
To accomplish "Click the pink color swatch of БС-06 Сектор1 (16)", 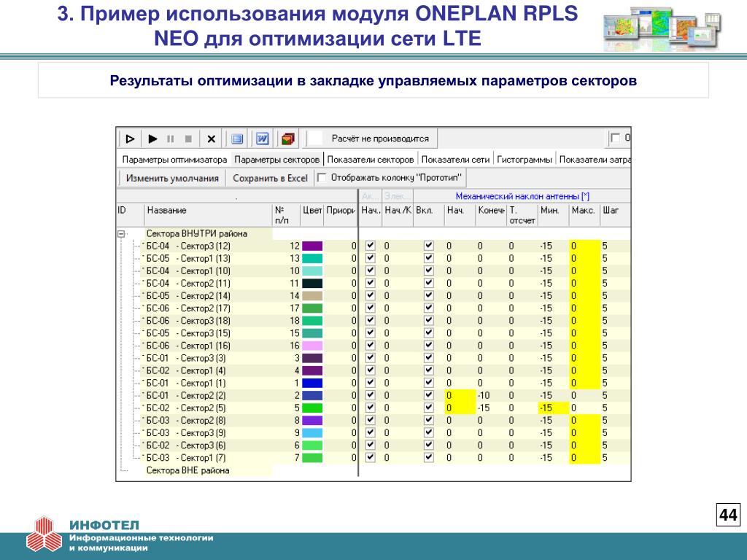I will pyautogui.click(x=312, y=346).
